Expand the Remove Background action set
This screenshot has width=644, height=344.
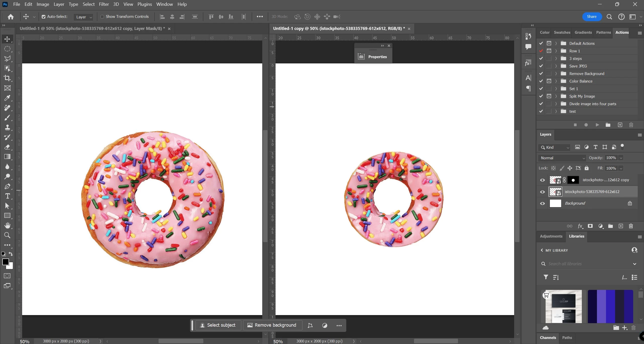click(556, 73)
